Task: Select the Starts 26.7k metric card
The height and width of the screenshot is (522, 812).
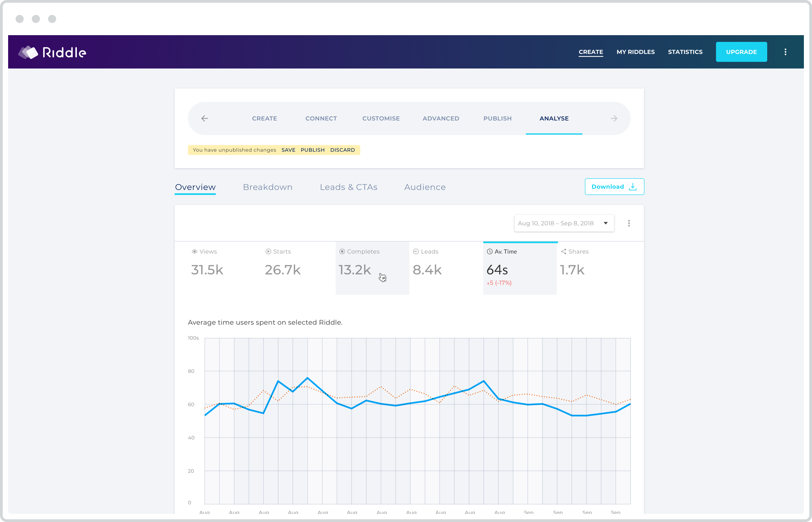Action: coord(298,268)
